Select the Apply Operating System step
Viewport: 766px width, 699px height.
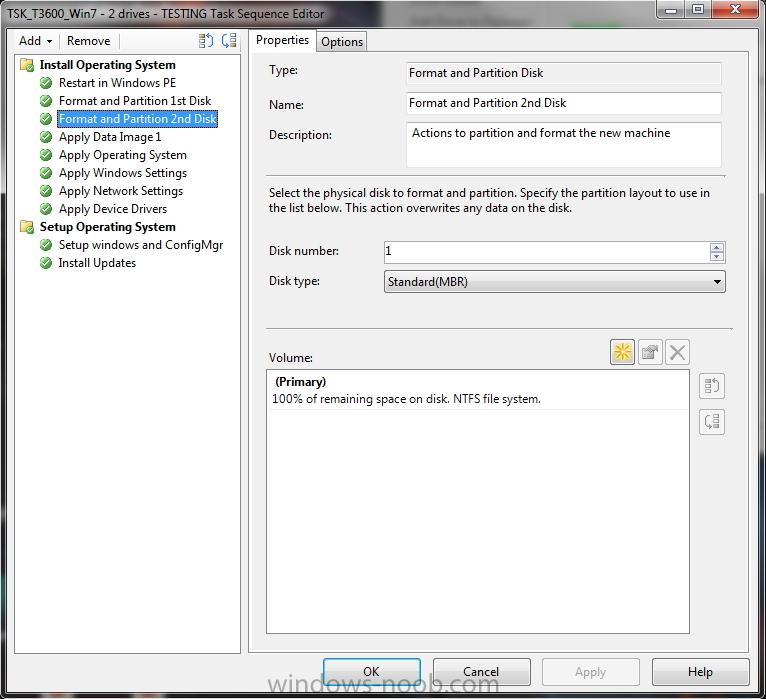point(123,155)
